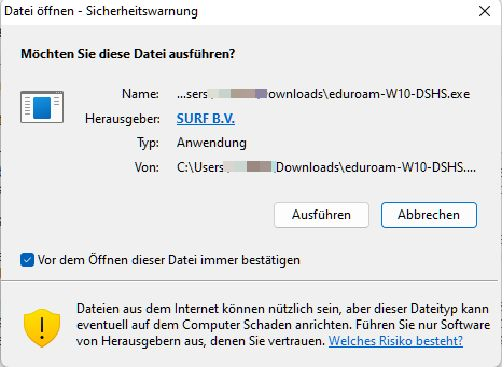Click the 'Vor dem Öffnen dieser Datei immer bestätigen' label

169,260
